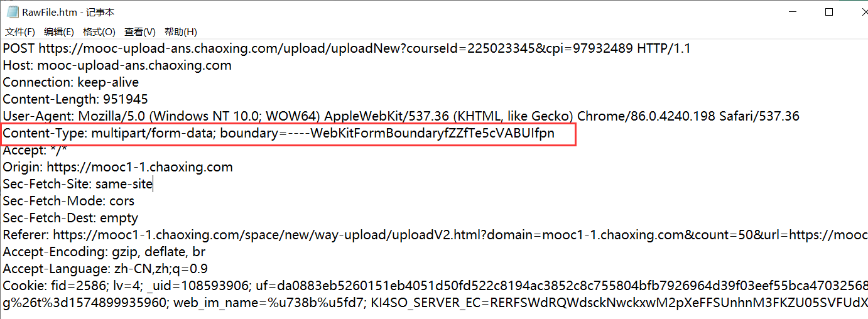Open the 编辑(E) menu

click(x=59, y=32)
